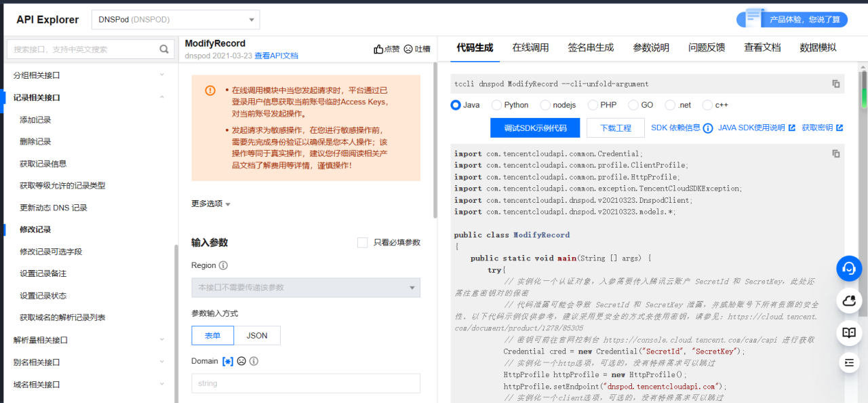Select the Python language radio button
This screenshot has width=868, height=403.
tap(497, 105)
